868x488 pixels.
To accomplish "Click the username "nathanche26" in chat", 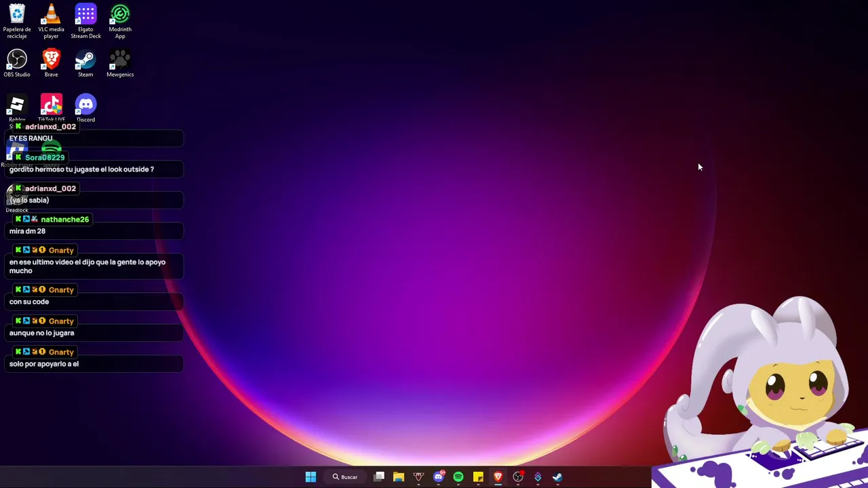I will pyautogui.click(x=64, y=220).
